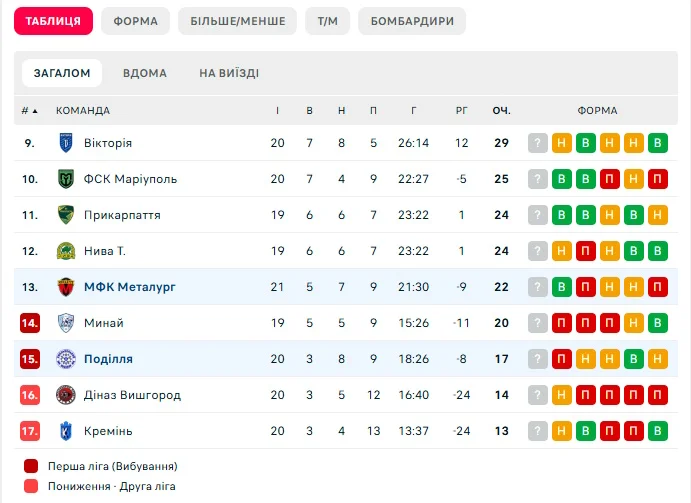Click the Діназ Вишгород club emblem
Viewport: 691px width, 503px height.
[x=66, y=395]
